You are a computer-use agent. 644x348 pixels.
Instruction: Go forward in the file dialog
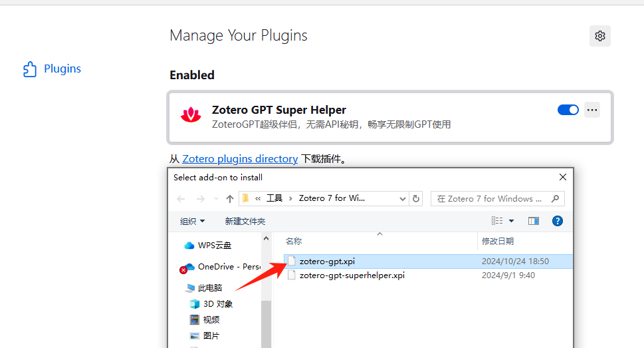[201, 199]
